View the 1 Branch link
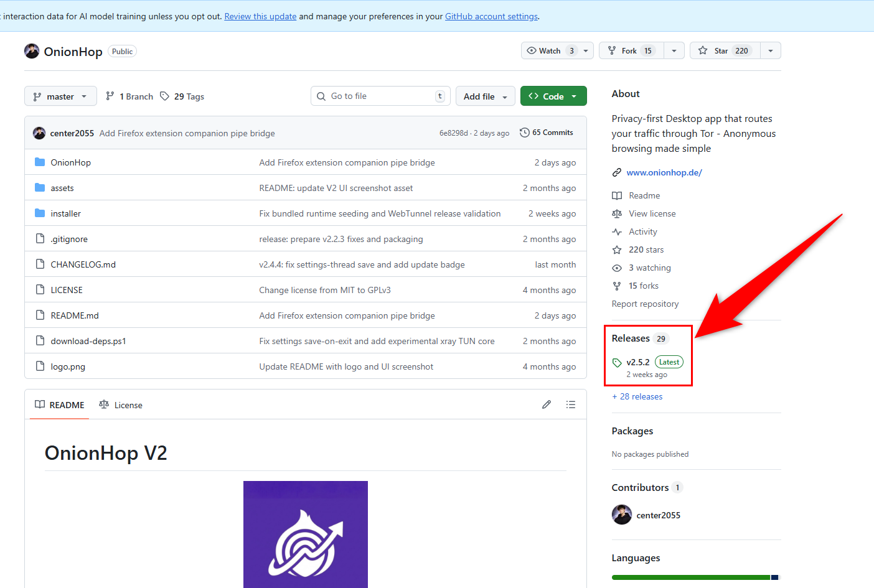This screenshot has width=874, height=588. pos(129,96)
